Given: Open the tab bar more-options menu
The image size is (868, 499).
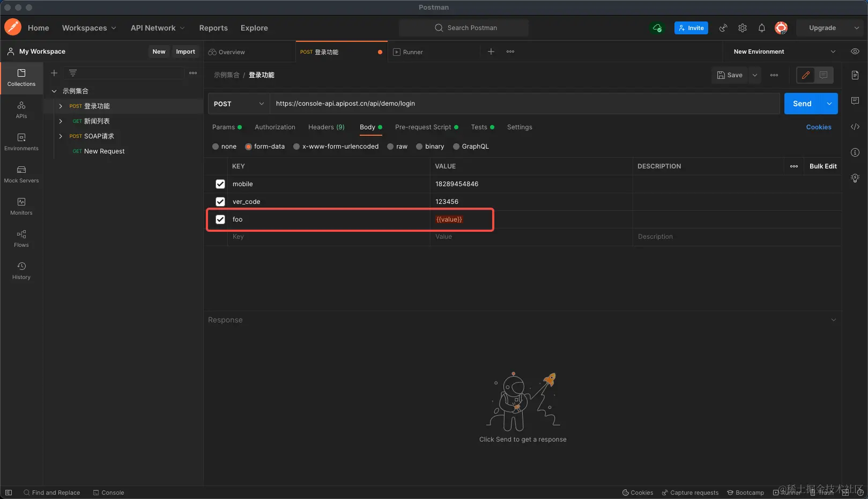Looking at the screenshot, I should point(510,52).
